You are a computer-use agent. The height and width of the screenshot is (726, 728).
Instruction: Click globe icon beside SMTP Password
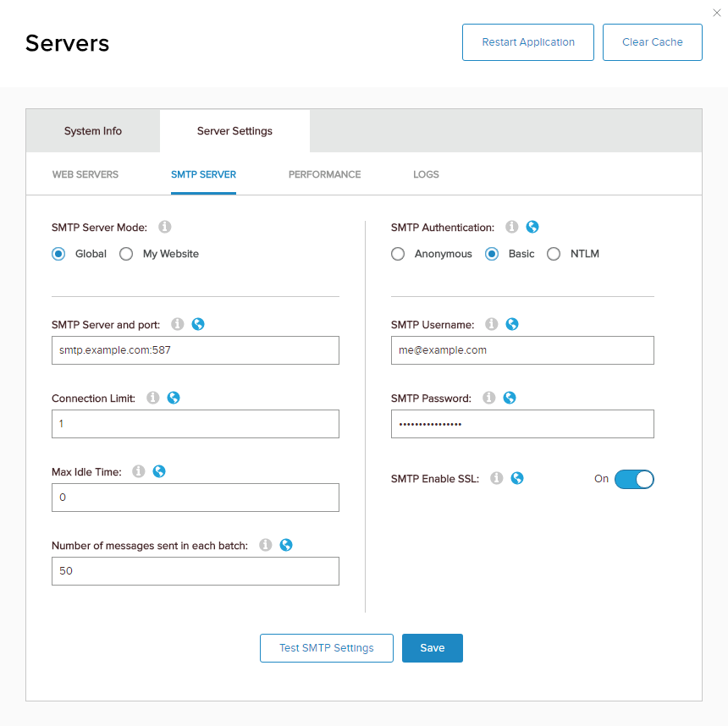[510, 398]
